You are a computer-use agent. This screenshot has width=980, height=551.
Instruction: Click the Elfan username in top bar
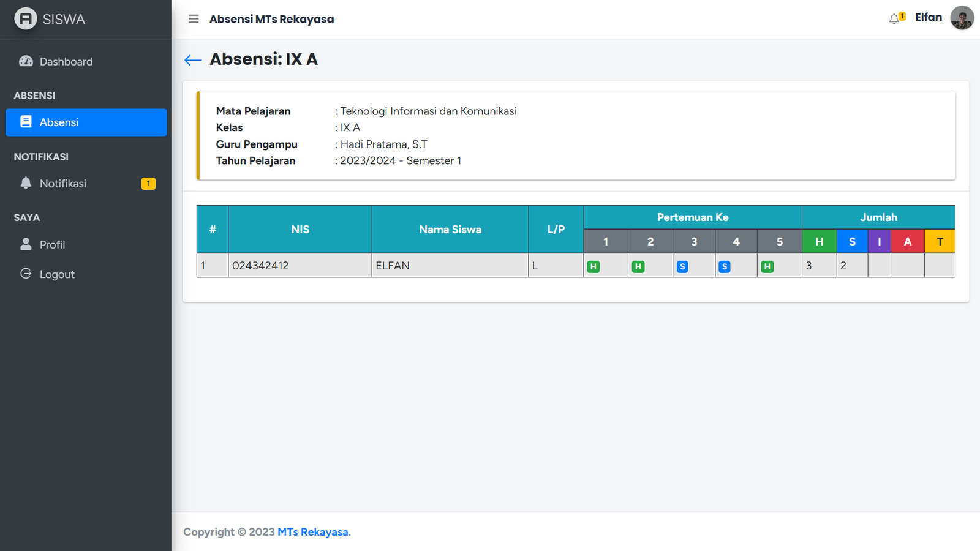pyautogui.click(x=928, y=17)
